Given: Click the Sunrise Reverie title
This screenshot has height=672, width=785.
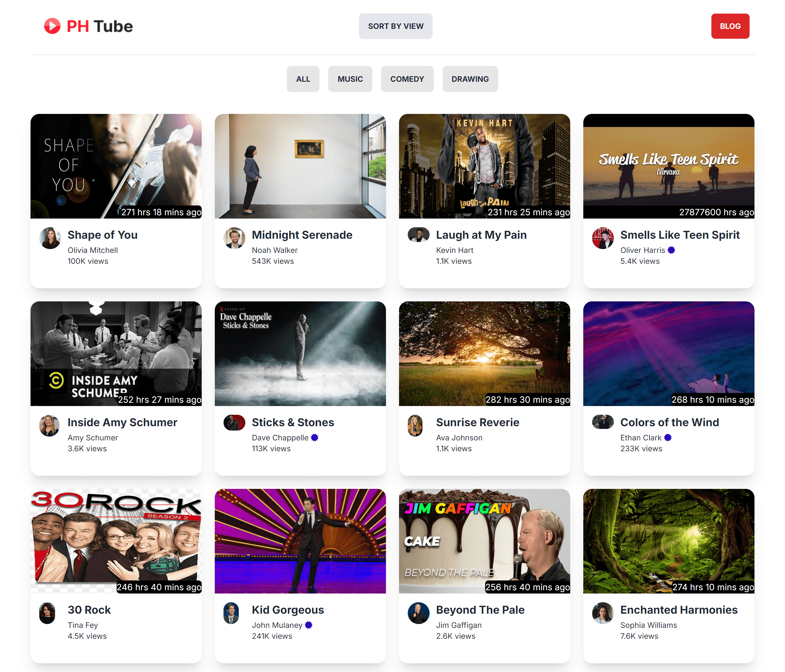Looking at the screenshot, I should tap(477, 422).
